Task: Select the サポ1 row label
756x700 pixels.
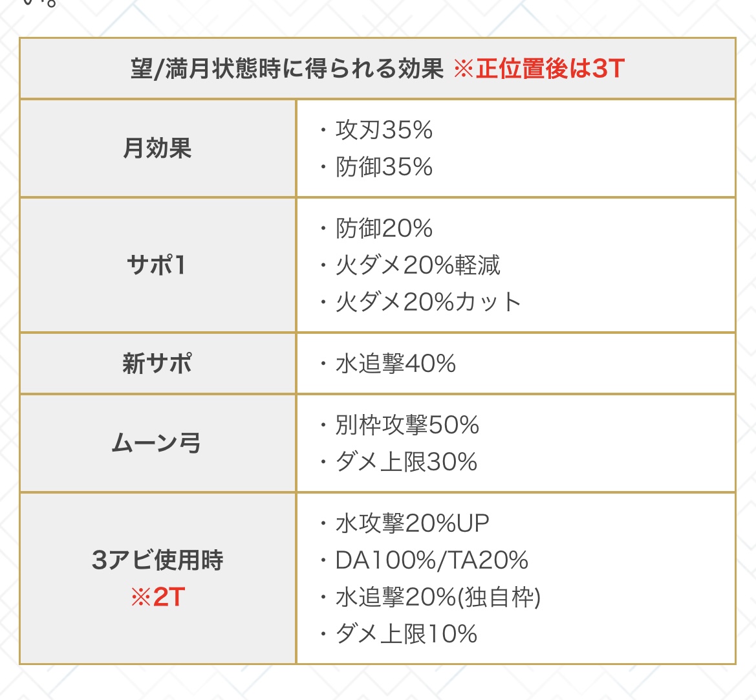Action: [x=158, y=265]
